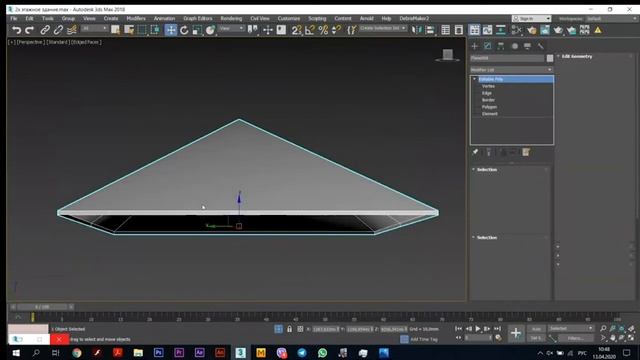
Task: Open the Graph Editors menu
Action: pos(198,18)
